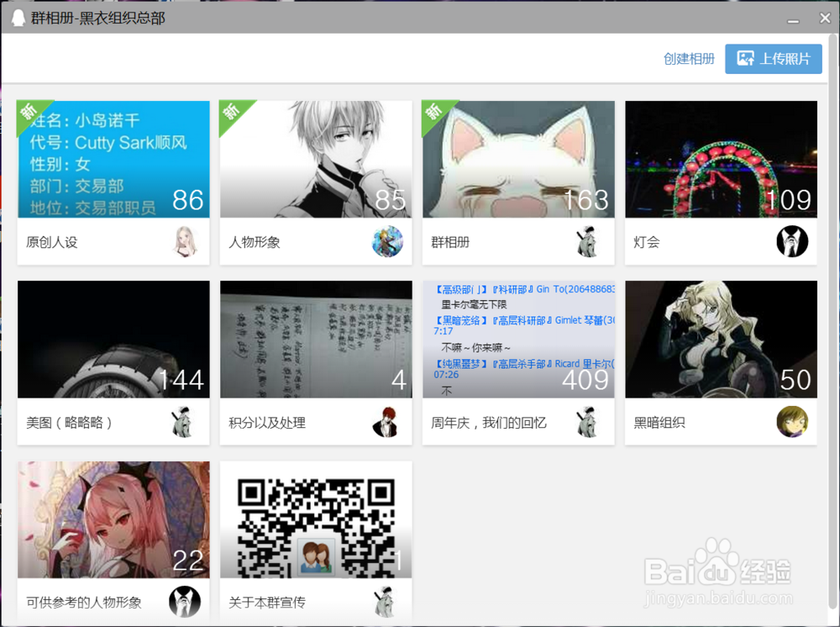Click the 积分以及处理 album title
Image resolution: width=840 pixels, height=627 pixels.
[267, 422]
